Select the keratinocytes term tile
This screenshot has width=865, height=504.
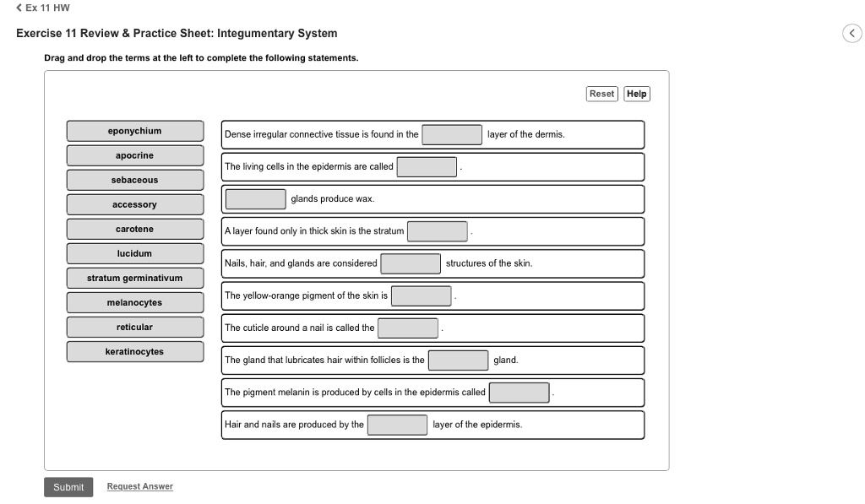134,351
